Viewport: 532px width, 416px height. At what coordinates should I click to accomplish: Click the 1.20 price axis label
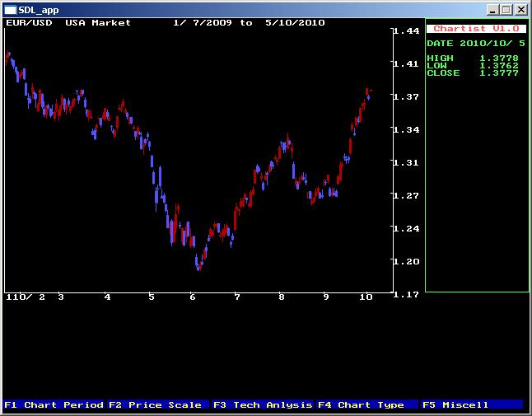pos(407,262)
